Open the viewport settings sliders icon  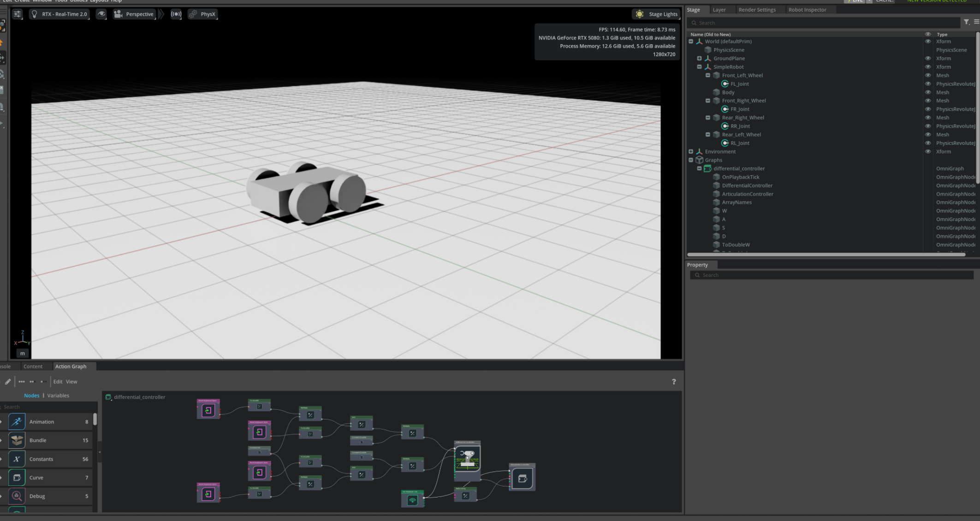click(17, 14)
